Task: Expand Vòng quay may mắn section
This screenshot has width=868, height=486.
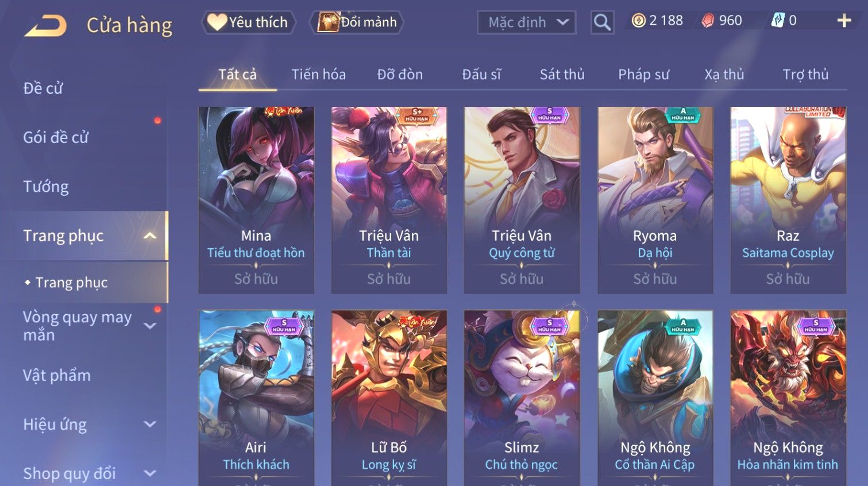Action: 150,326
